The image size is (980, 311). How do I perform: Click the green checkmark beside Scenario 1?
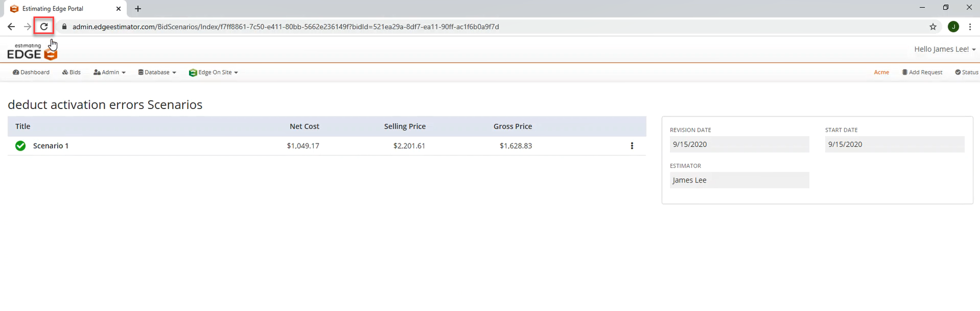click(20, 146)
